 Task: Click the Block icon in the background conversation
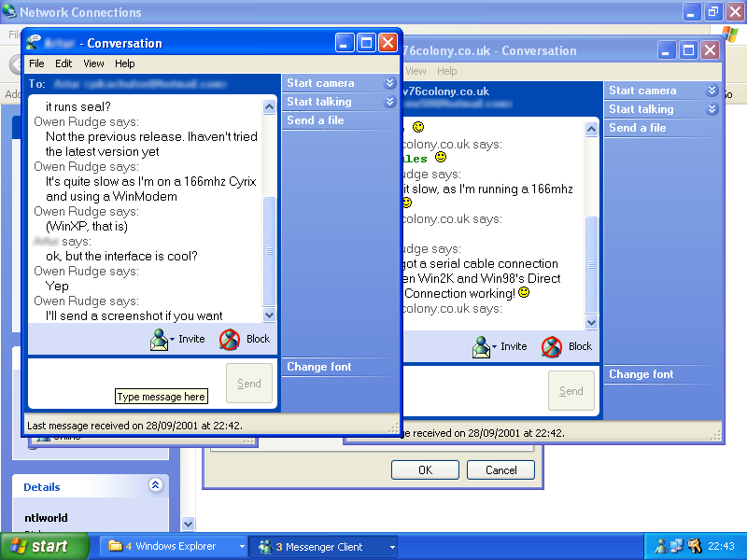[552, 347]
